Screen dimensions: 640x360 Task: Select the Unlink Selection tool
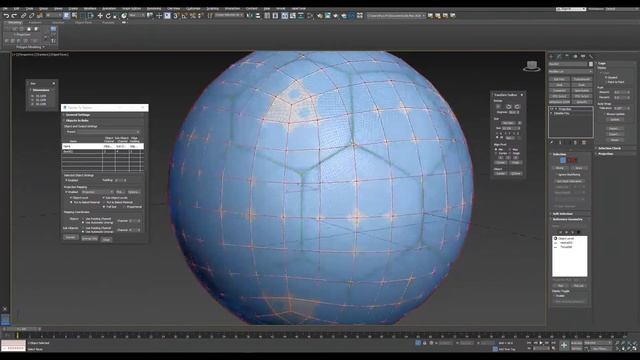31,16
